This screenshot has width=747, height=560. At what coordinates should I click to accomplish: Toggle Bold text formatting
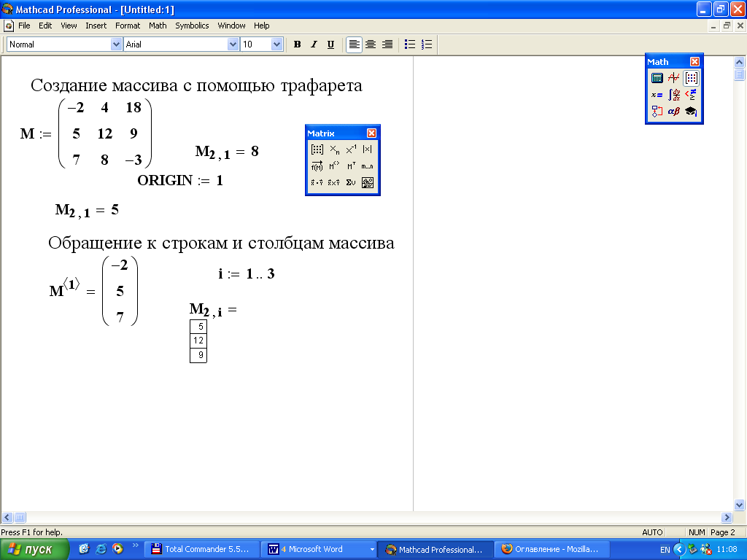[297, 44]
